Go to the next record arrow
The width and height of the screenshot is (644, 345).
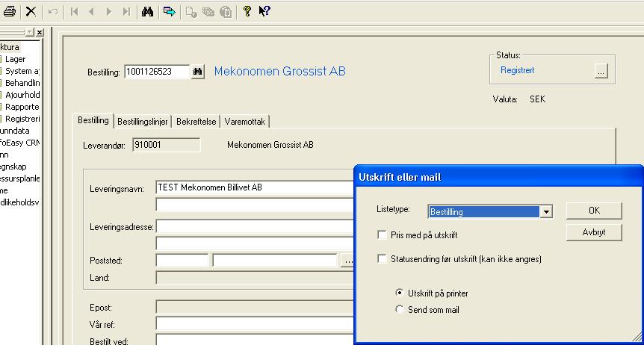(109, 11)
